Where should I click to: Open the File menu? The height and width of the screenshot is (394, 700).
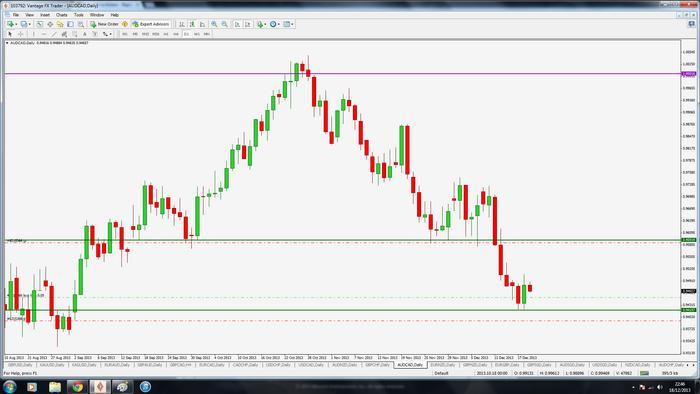pos(16,15)
